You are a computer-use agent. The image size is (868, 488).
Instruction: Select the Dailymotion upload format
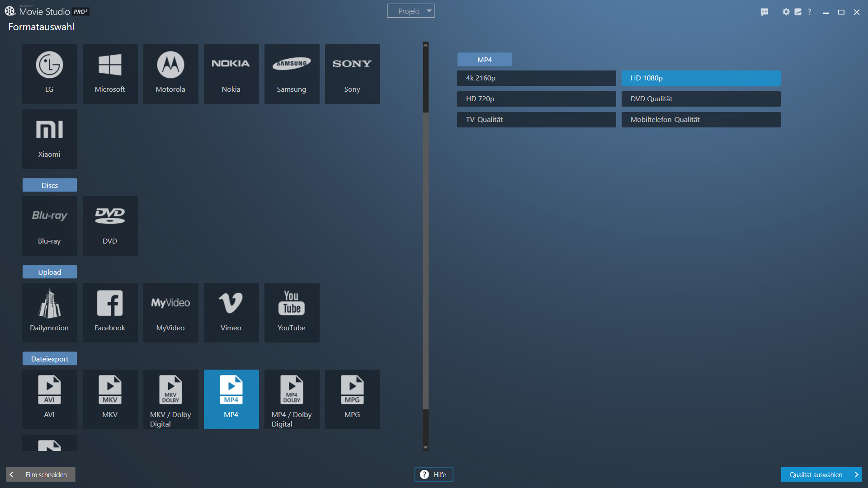[x=49, y=312]
